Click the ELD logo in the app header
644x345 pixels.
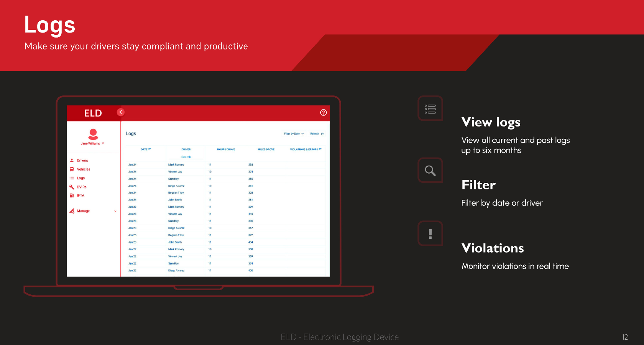pos(93,113)
